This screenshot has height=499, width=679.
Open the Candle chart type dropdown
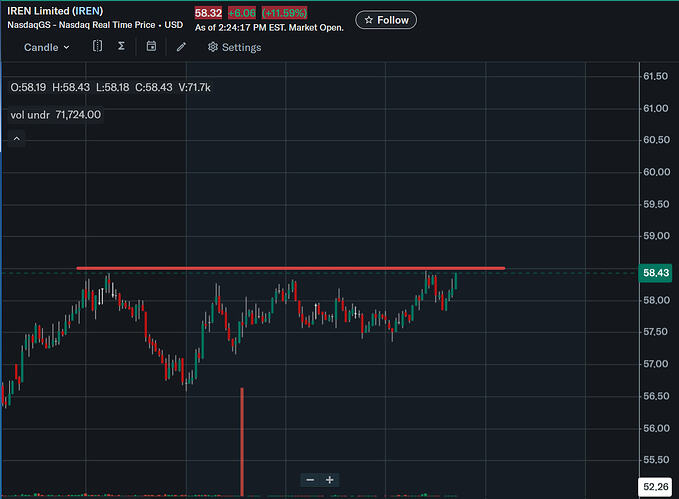46,47
